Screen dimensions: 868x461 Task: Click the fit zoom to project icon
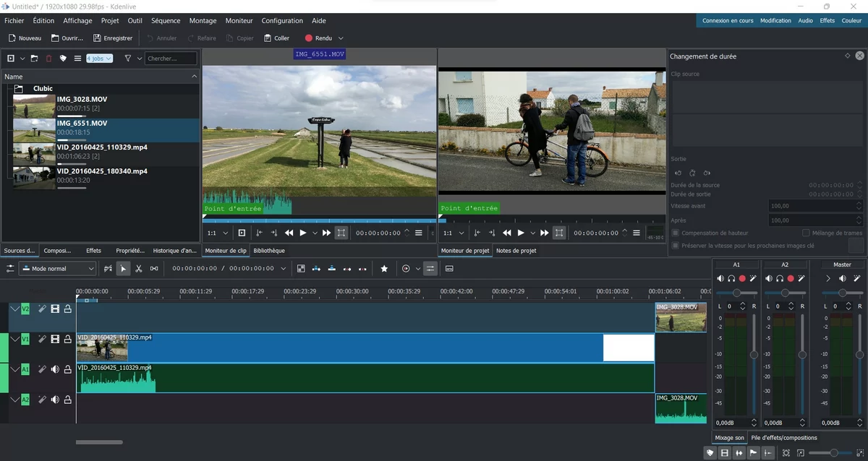pos(786,453)
